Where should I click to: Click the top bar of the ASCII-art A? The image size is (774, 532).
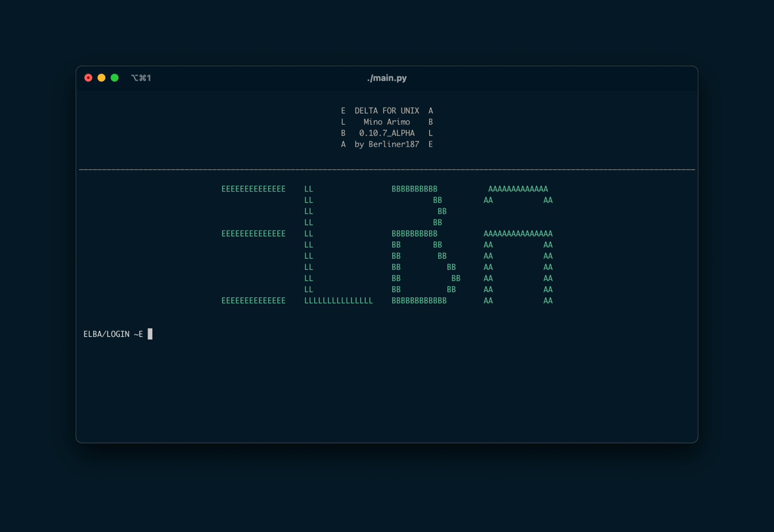[x=518, y=189]
